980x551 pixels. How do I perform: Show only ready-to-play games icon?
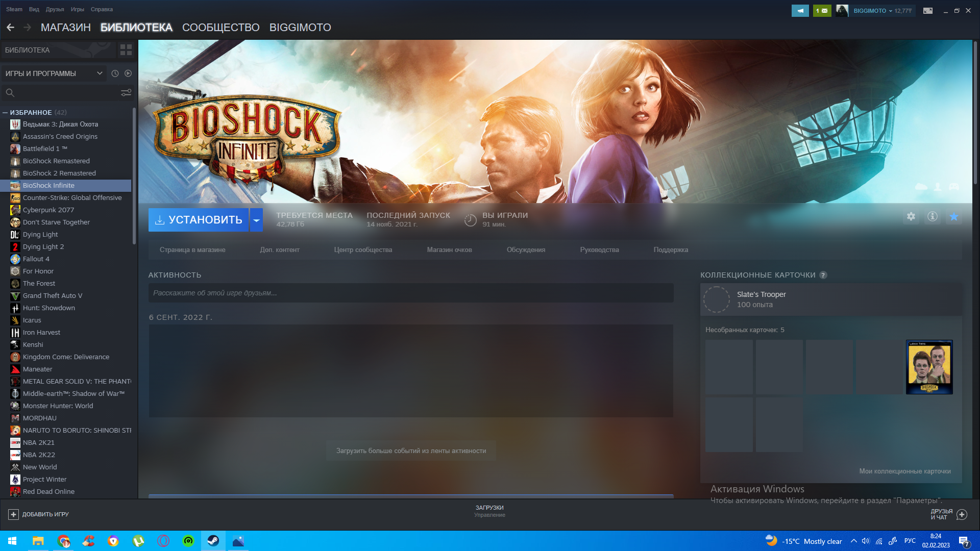pos(128,73)
